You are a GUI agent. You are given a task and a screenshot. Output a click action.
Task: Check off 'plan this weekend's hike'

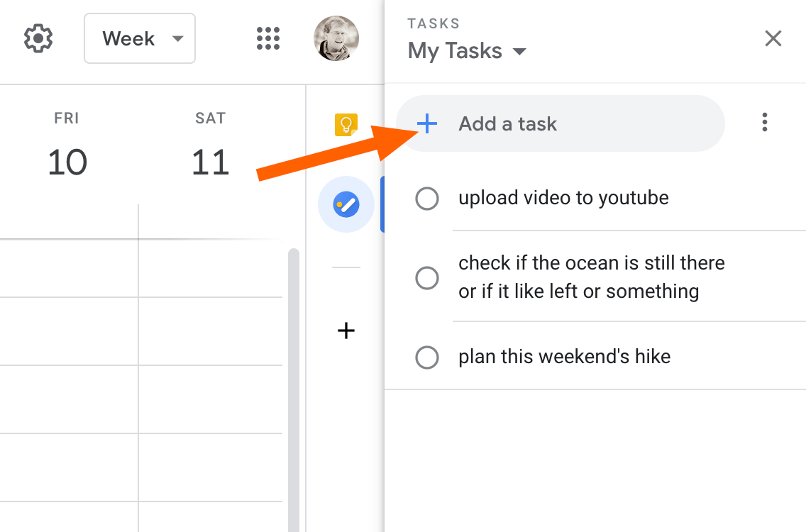click(x=426, y=357)
